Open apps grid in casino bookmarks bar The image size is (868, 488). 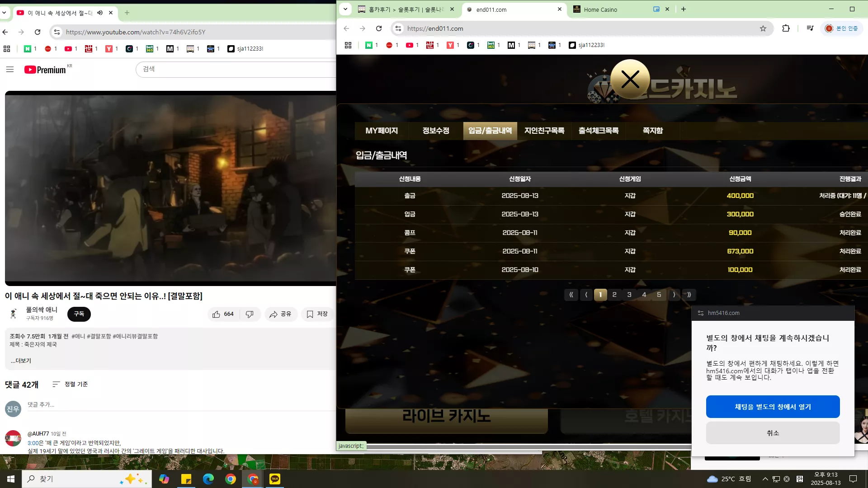click(348, 45)
